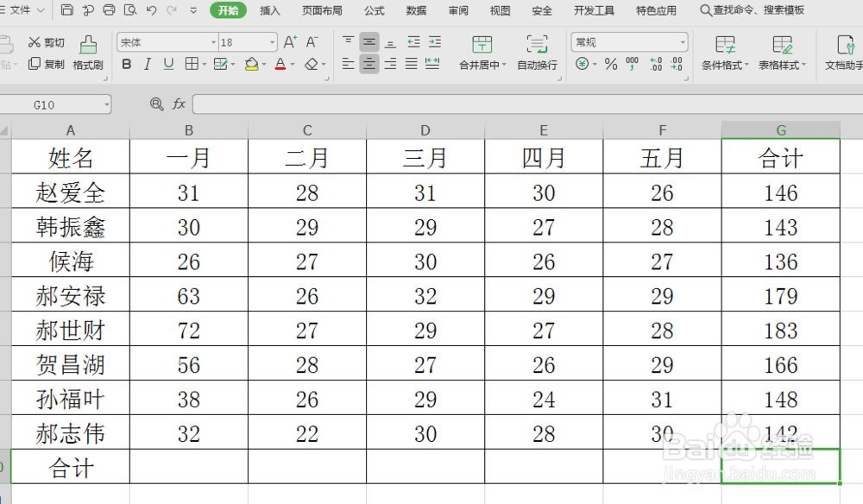Align text right
The image size is (863, 504).
390,64
